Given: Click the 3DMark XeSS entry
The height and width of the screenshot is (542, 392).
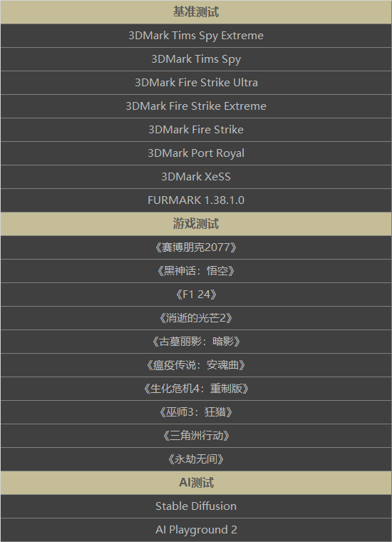Looking at the screenshot, I should (x=196, y=177).
